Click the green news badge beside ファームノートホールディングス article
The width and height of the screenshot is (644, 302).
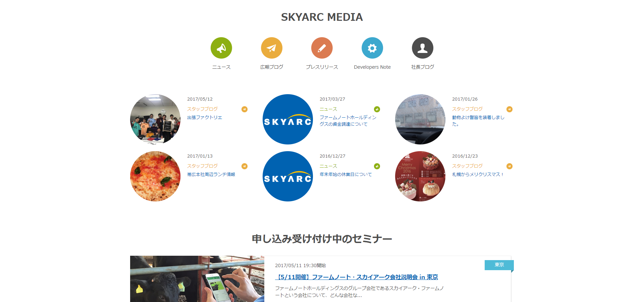pos(377,109)
